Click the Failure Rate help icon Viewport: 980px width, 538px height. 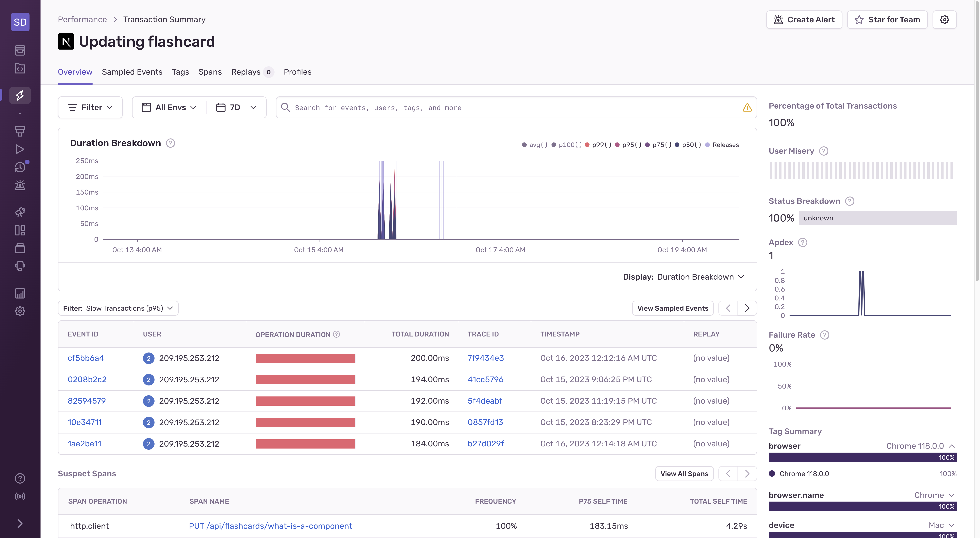[824, 335]
